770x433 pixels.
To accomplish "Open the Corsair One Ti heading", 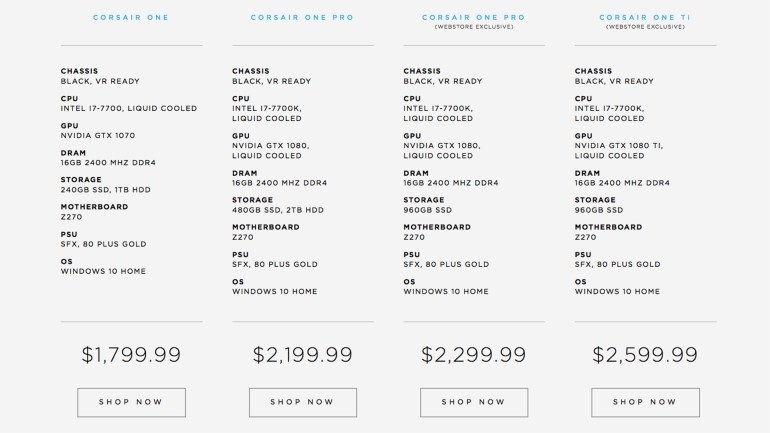I will click(645, 18).
